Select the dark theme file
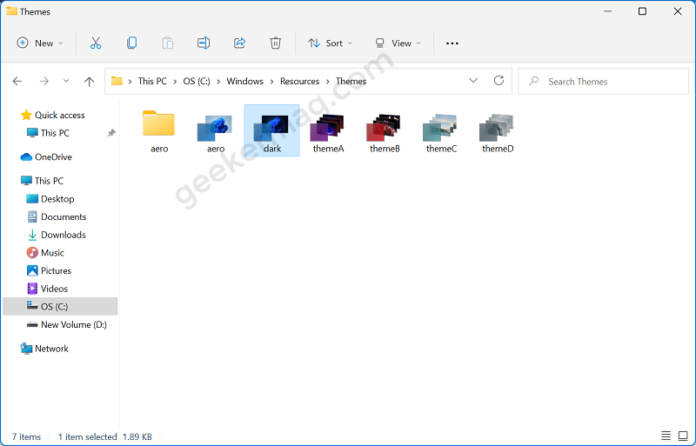Image resolution: width=696 pixels, height=446 pixels. [x=272, y=131]
